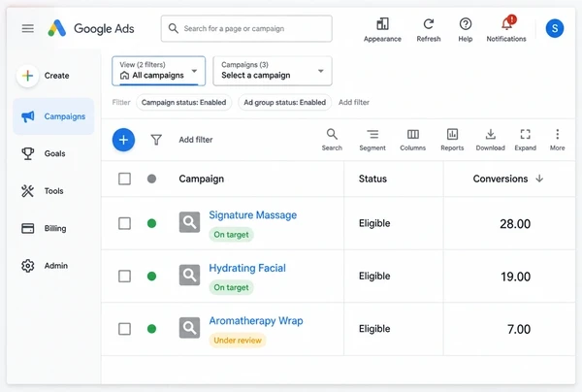Click Status column header
The width and height of the screenshot is (582, 392).
[x=372, y=179]
